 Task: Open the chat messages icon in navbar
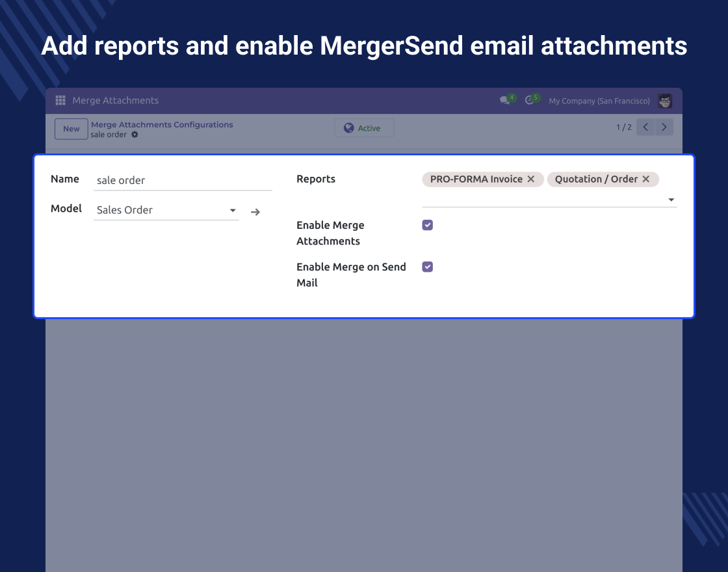coord(504,100)
